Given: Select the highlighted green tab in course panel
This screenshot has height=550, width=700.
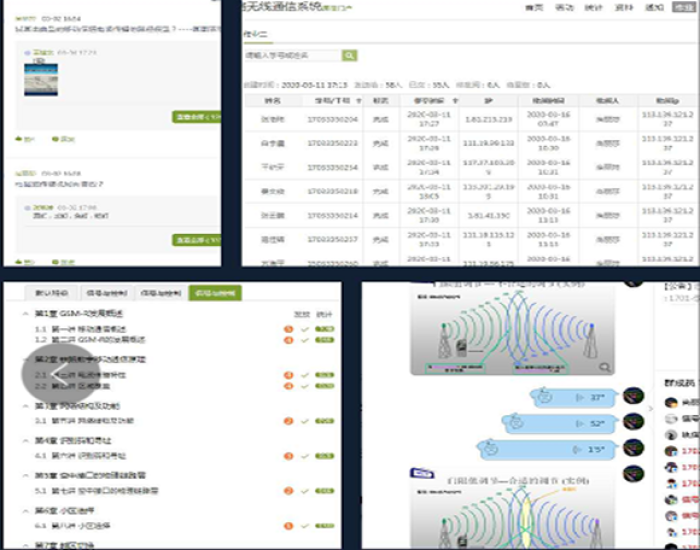Looking at the screenshot, I should 213,293.
